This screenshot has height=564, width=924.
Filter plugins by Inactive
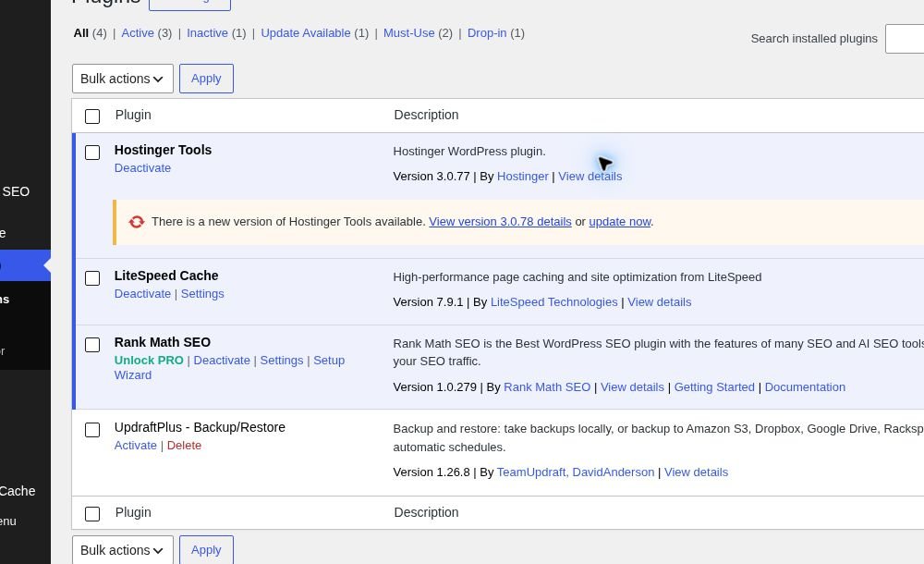[207, 33]
